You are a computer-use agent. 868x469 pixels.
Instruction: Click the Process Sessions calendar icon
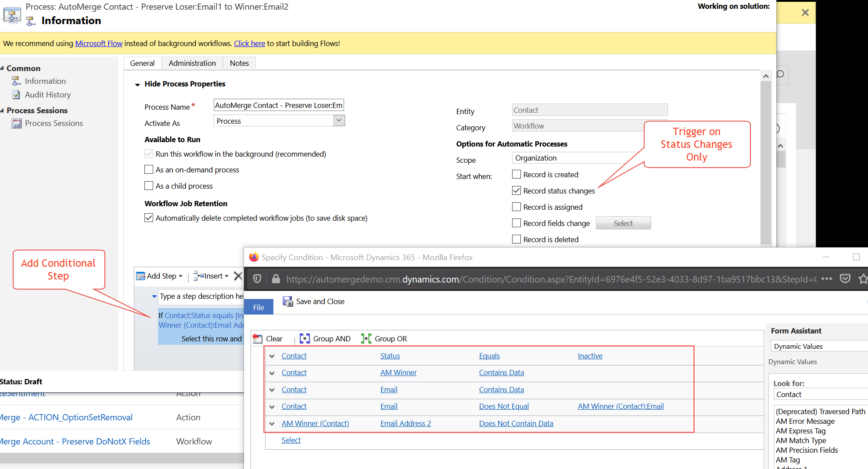click(x=16, y=123)
